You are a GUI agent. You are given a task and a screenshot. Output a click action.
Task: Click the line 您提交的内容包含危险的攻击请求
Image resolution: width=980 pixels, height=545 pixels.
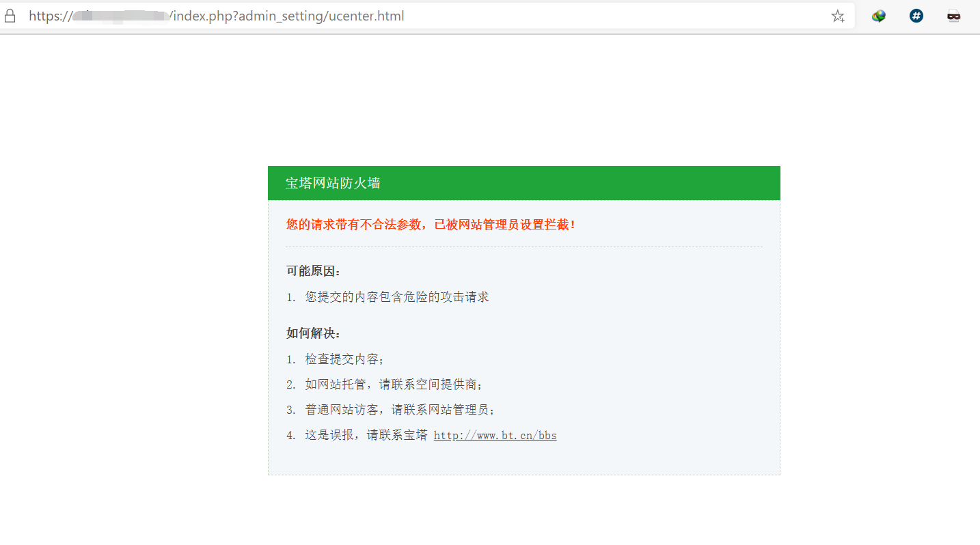tap(397, 297)
